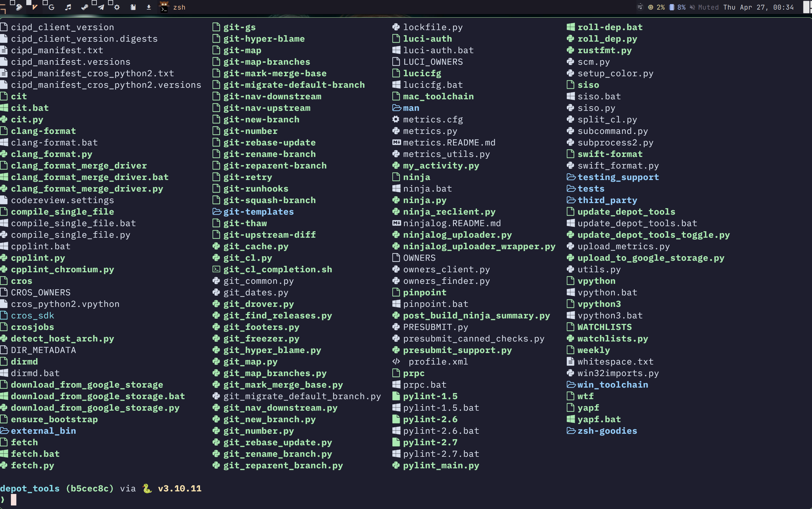Click the zsh-goodies folder icon
Screen dimensions: 812x509
pos(571,431)
